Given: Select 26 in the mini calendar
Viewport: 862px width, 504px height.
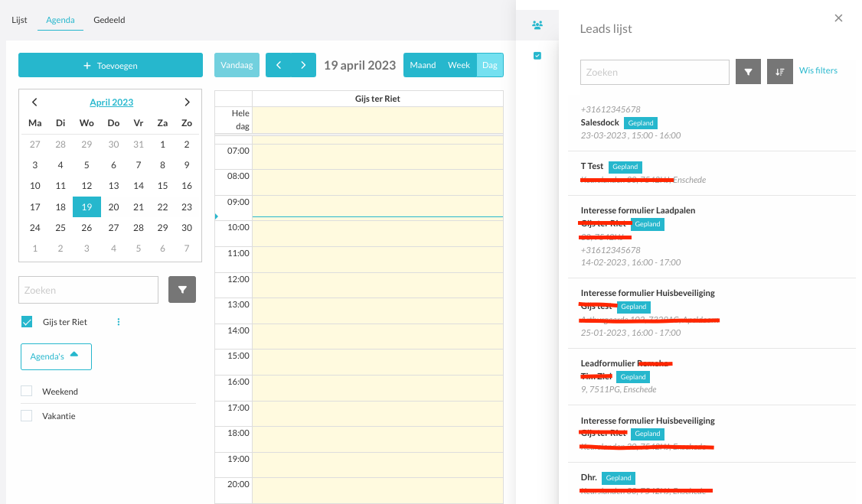Looking at the screenshot, I should click(x=87, y=228).
